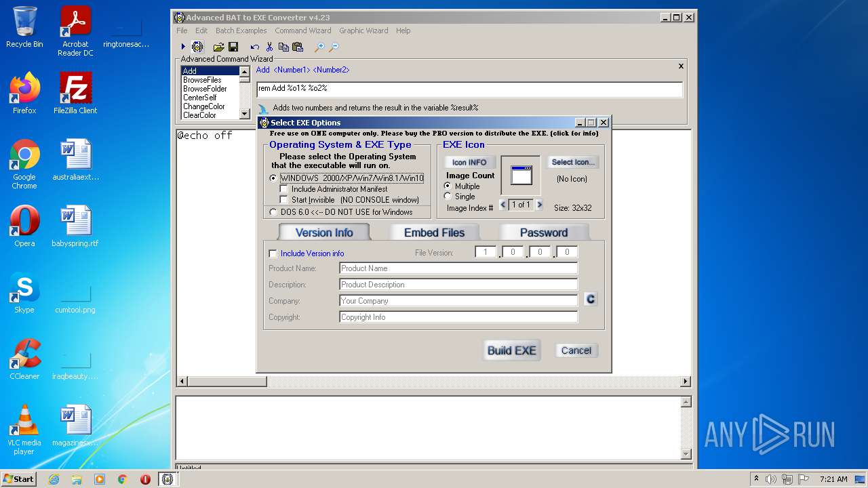The image size is (868, 488).
Task: Select Multiple image count radio
Action: tap(448, 186)
